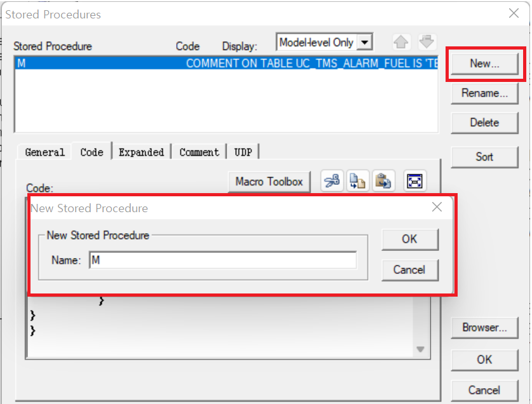The image size is (532, 404).
Task: Click the code editor scrollbar down arrow
Action: tap(420, 349)
